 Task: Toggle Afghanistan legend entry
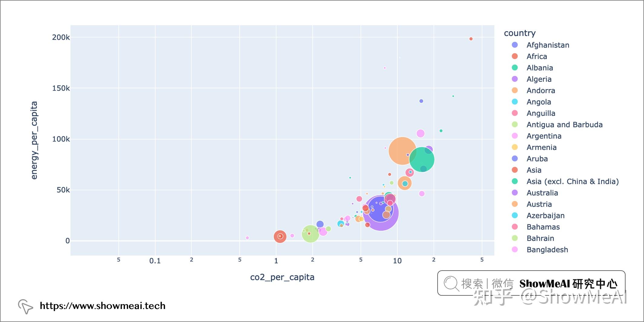[540, 45]
